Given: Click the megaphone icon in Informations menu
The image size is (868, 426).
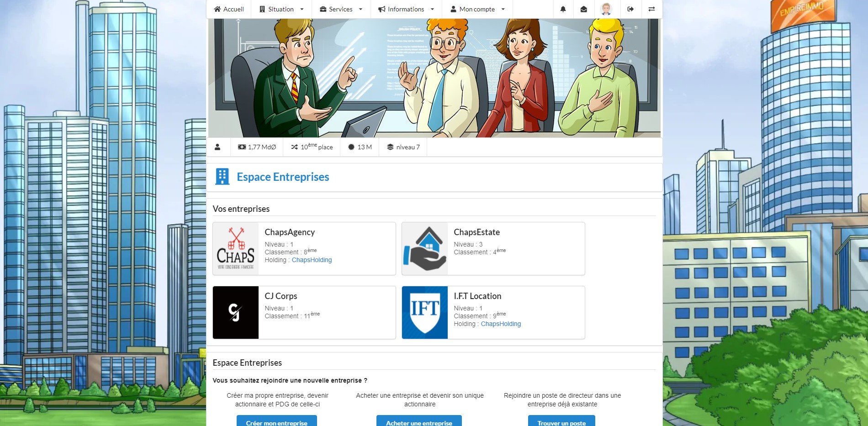Looking at the screenshot, I should point(382,9).
